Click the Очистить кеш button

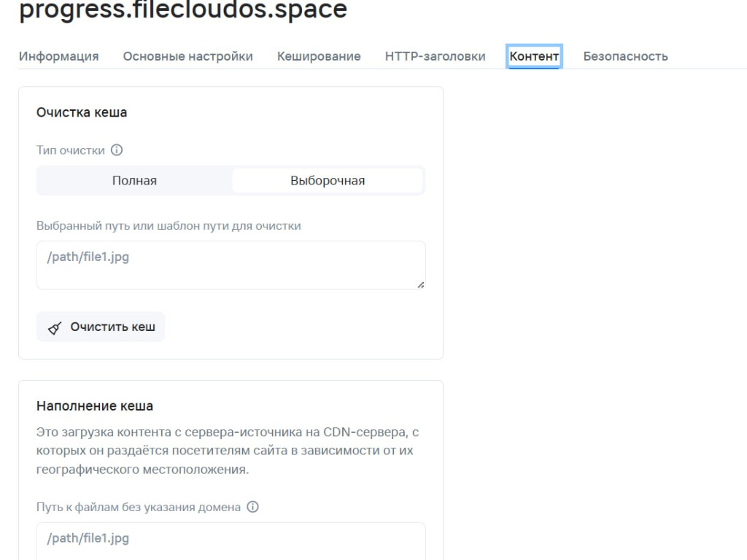(101, 327)
